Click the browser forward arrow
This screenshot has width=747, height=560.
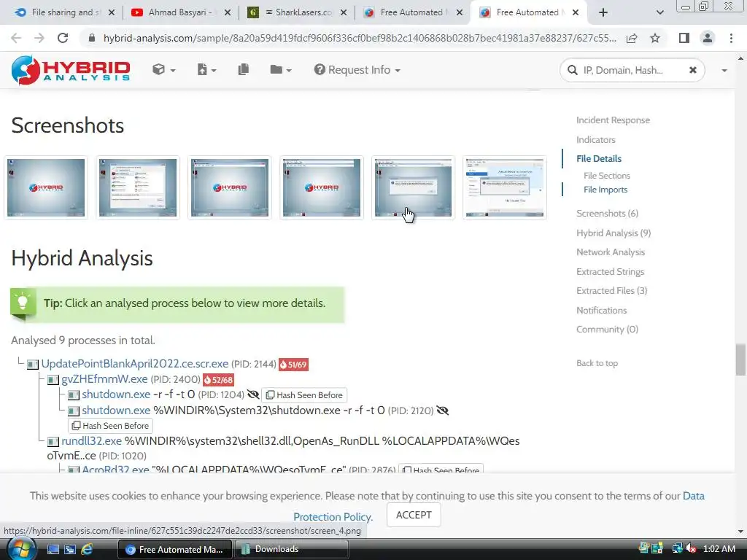click(x=39, y=38)
